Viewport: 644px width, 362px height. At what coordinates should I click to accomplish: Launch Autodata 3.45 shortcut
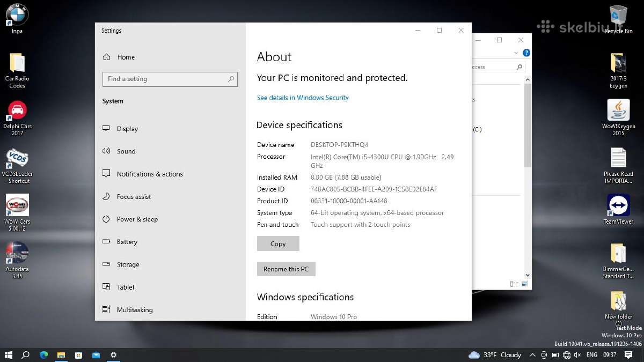[x=17, y=260]
